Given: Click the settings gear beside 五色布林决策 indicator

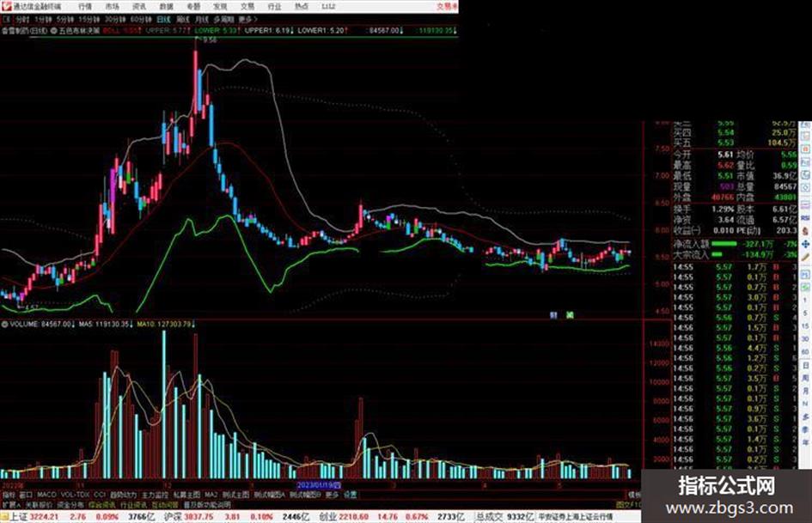Looking at the screenshot, I should 54,31.
